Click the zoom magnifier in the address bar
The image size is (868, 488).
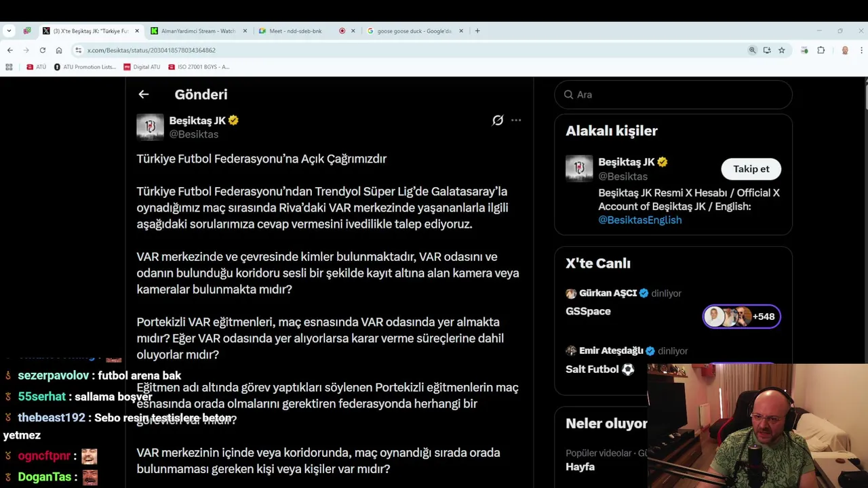pyautogui.click(x=752, y=50)
